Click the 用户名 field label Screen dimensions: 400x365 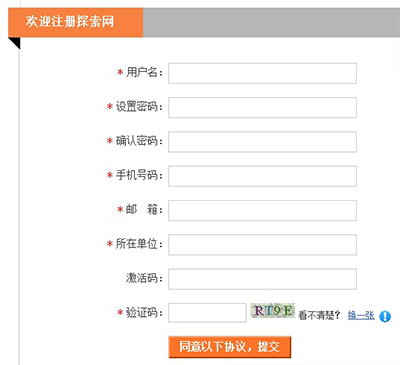[x=144, y=72]
